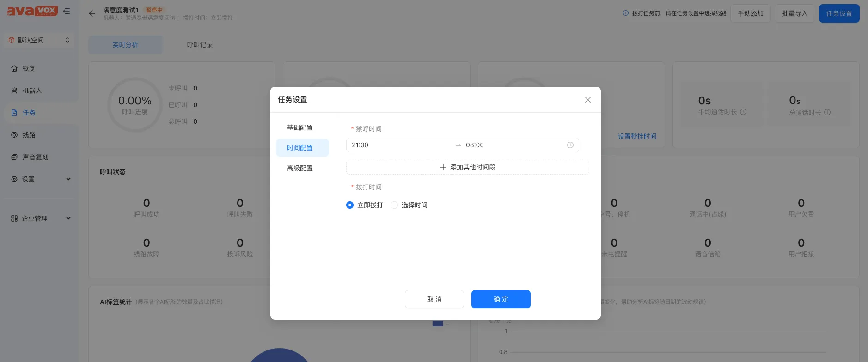This screenshot has height=362, width=868.
Task: Click the info icon next to 总通话时长
Action: (x=827, y=112)
